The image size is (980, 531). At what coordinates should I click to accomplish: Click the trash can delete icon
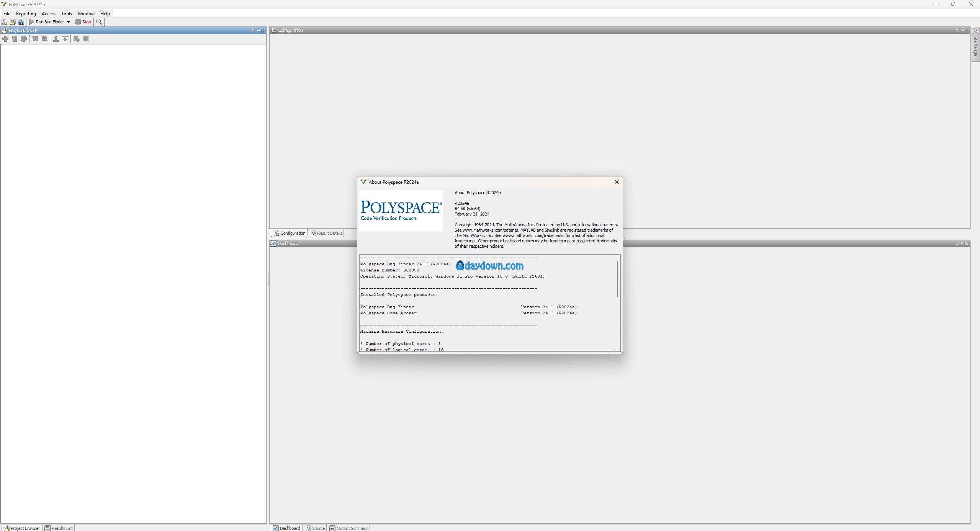tap(15, 39)
